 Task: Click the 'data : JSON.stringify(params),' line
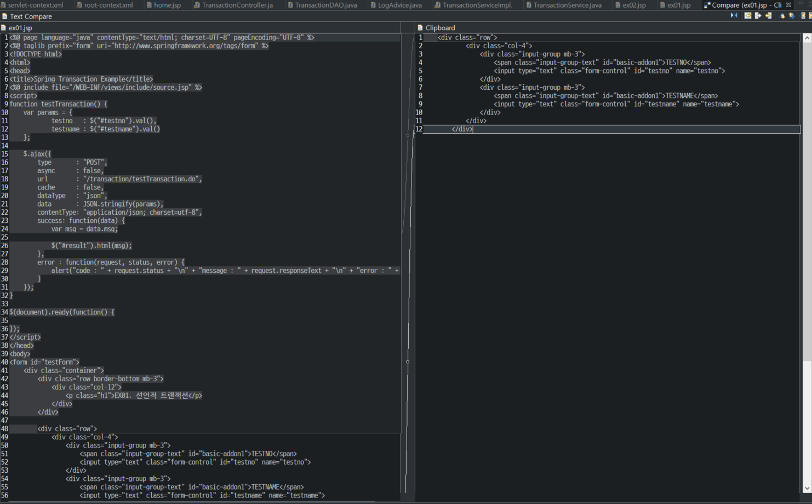coord(100,204)
